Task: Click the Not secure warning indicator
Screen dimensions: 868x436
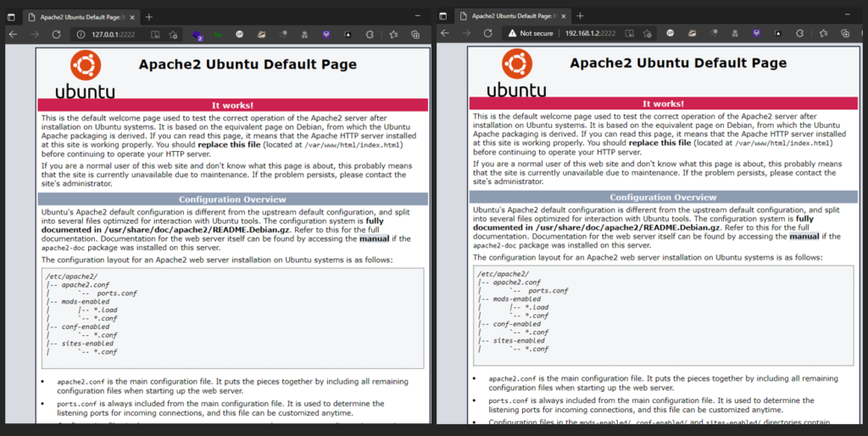Action: (x=531, y=33)
